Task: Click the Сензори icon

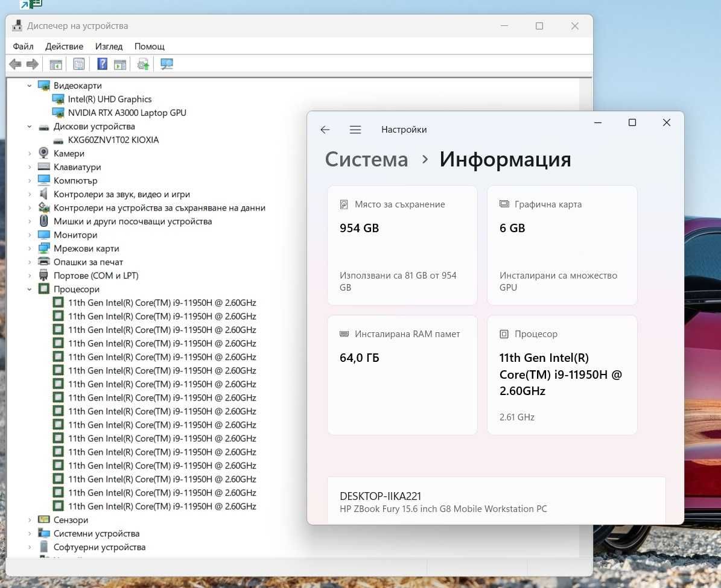Action: click(x=43, y=519)
